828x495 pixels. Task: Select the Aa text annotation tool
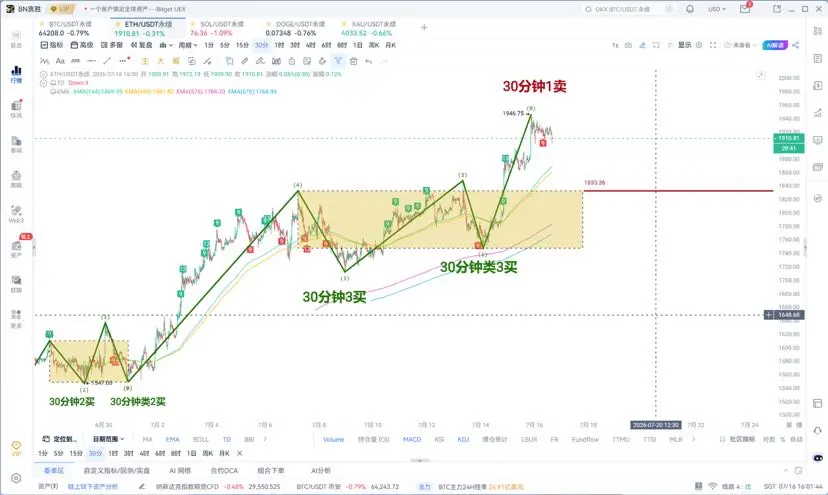pos(60,61)
